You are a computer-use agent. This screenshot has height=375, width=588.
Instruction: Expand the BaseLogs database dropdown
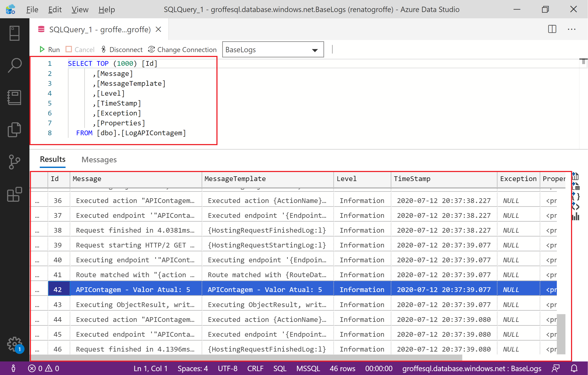315,50
